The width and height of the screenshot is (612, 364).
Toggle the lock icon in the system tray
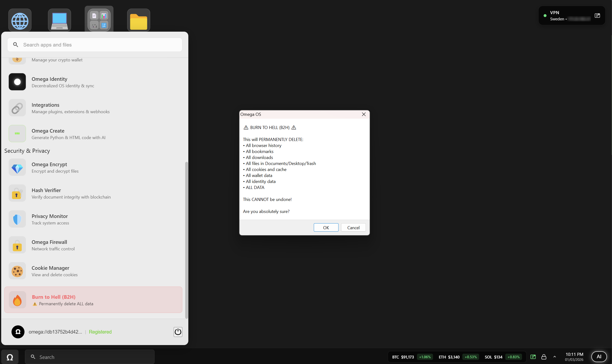544,357
